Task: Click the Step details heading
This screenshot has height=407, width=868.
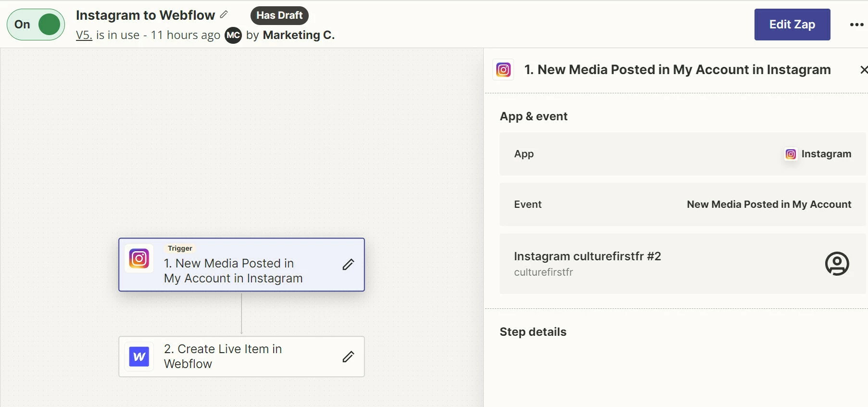Action: (x=533, y=332)
